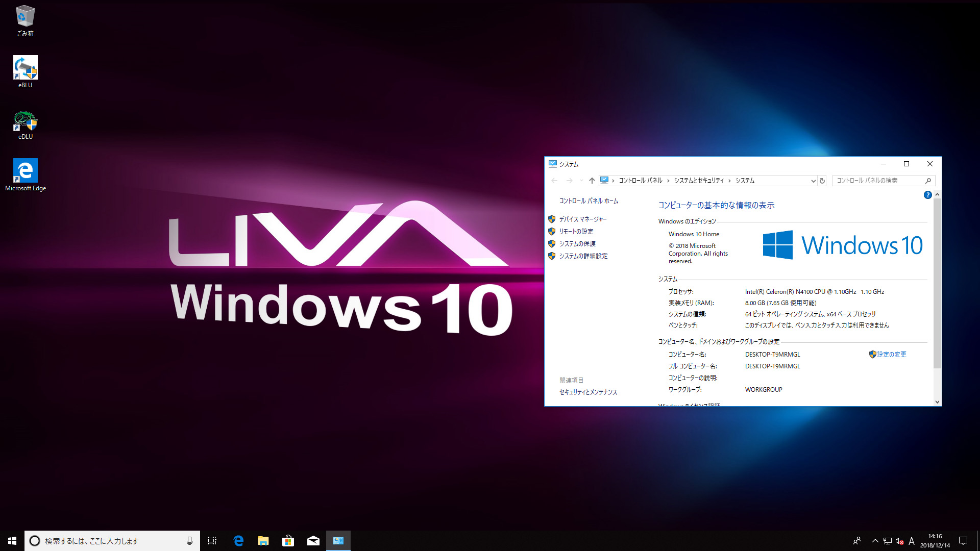This screenshot has height=551, width=980.
Task: Open Microsoft Store from the taskbar
Action: point(288,541)
